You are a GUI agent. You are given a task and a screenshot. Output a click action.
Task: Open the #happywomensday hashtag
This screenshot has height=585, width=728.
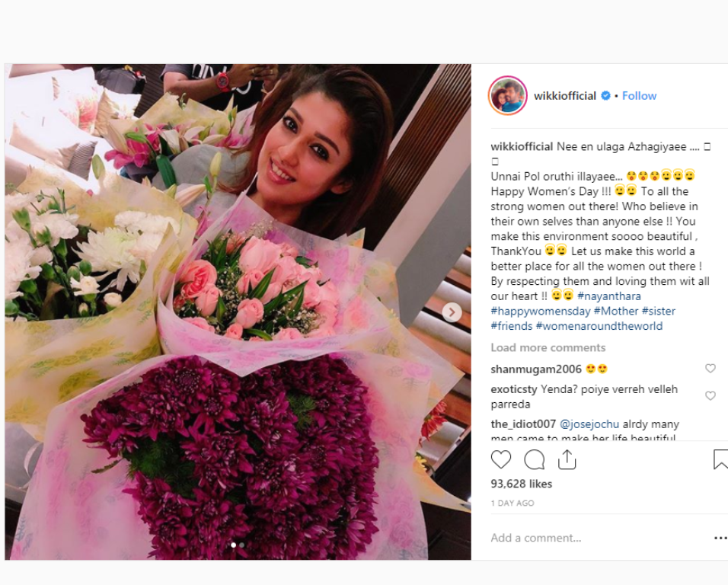point(541,311)
